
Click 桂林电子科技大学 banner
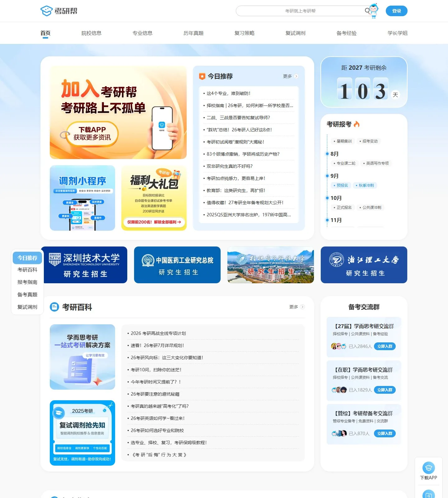pos(271,265)
